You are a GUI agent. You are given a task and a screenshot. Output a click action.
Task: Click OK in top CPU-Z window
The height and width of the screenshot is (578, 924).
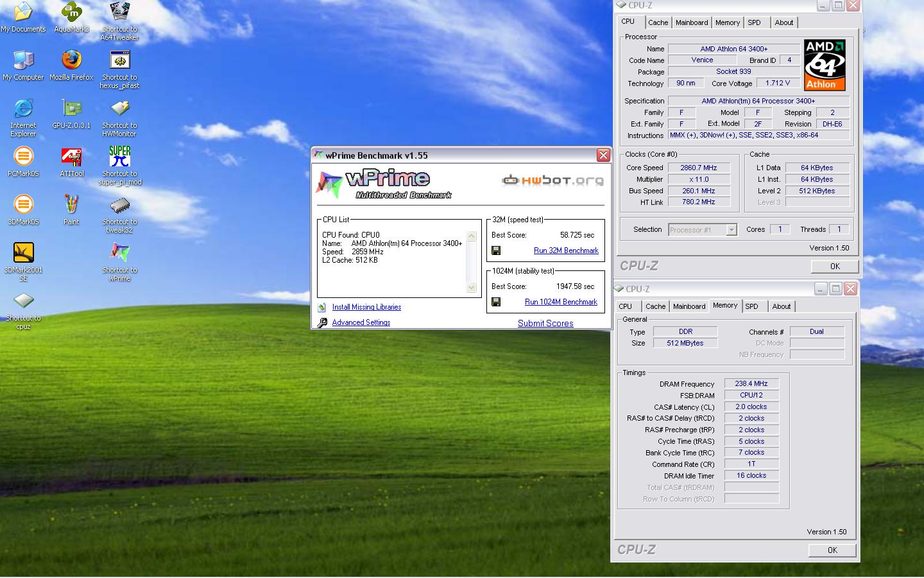(x=835, y=267)
